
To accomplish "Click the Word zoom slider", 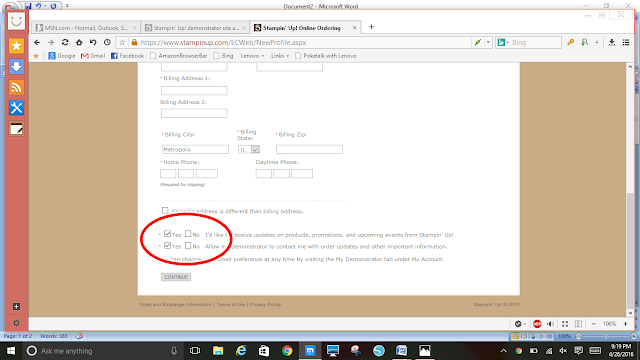I will tap(605, 336).
